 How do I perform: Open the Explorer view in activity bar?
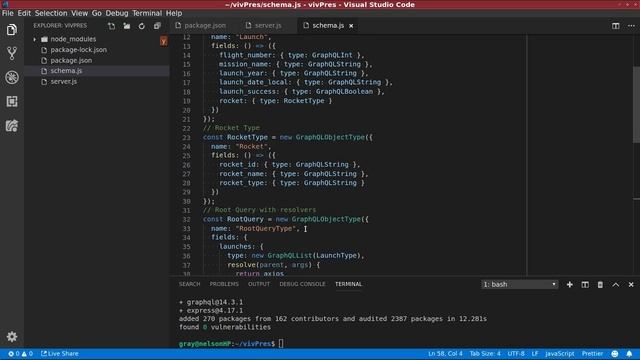pyautogui.click(x=12, y=30)
